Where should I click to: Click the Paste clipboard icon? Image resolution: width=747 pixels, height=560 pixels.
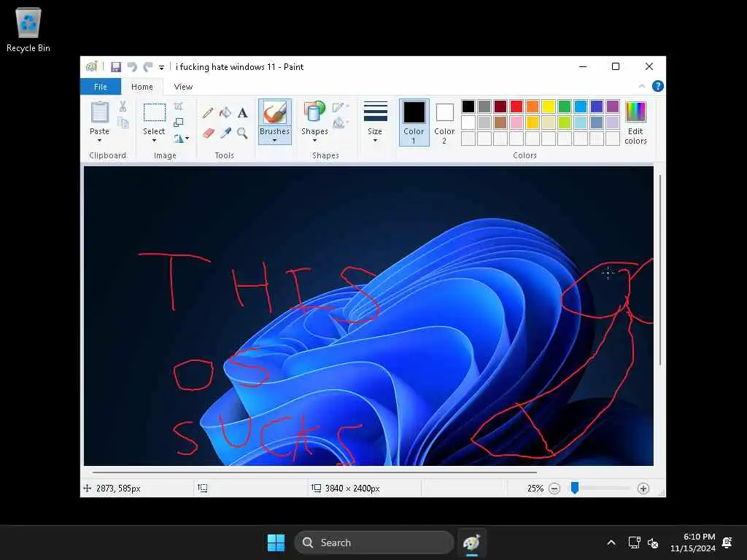point(99,113)
